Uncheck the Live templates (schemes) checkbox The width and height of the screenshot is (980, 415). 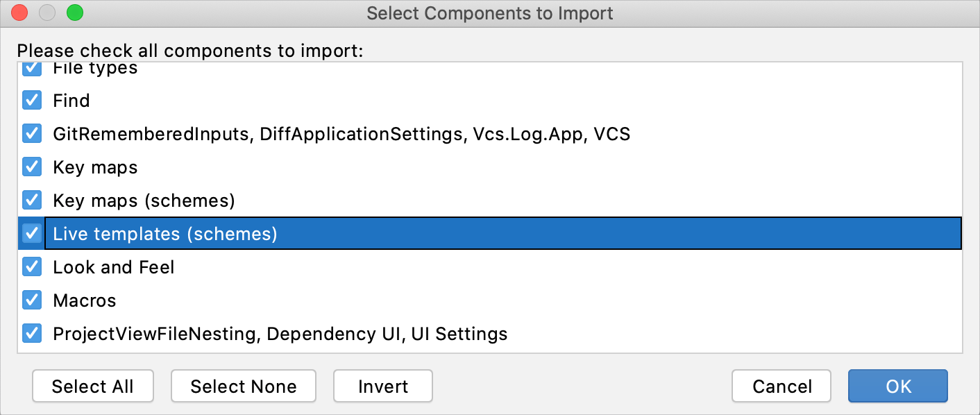coord(31,233)
